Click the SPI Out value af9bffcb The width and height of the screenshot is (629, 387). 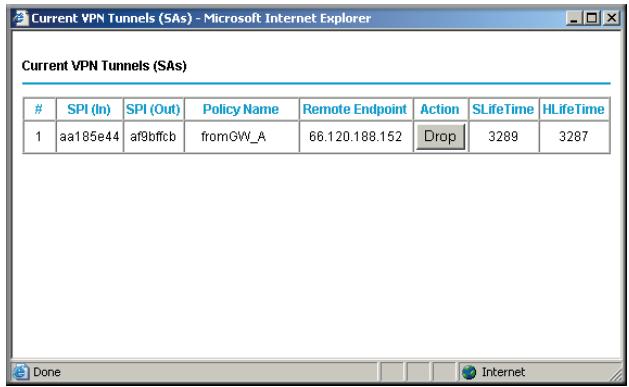point(153,137)
